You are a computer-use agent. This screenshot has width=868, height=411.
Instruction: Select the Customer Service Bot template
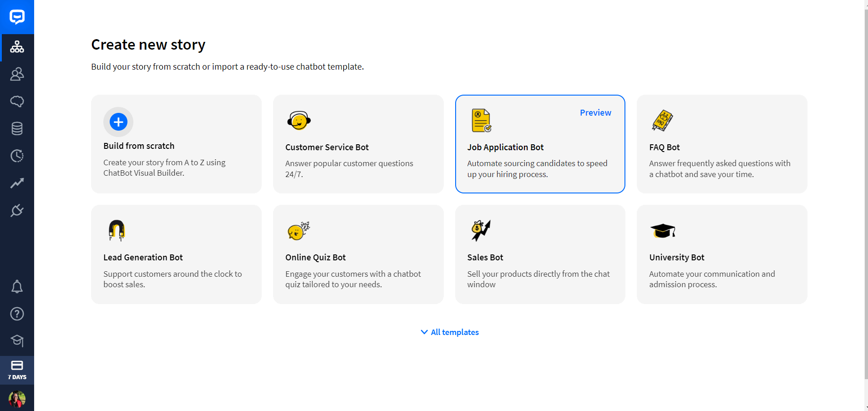358,144
